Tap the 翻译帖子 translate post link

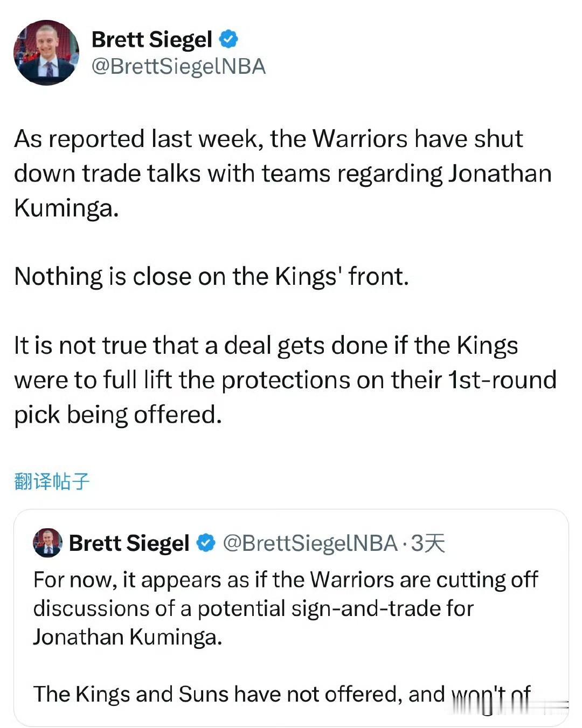(x=52, y=481)
